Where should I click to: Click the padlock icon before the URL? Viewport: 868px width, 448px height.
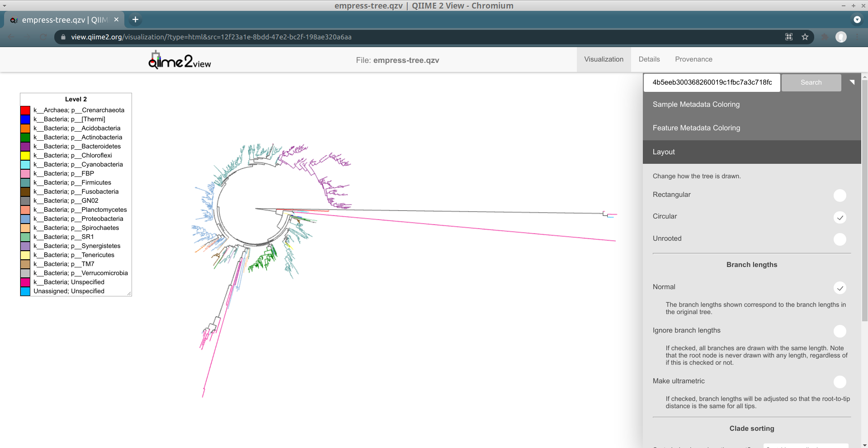63,37
